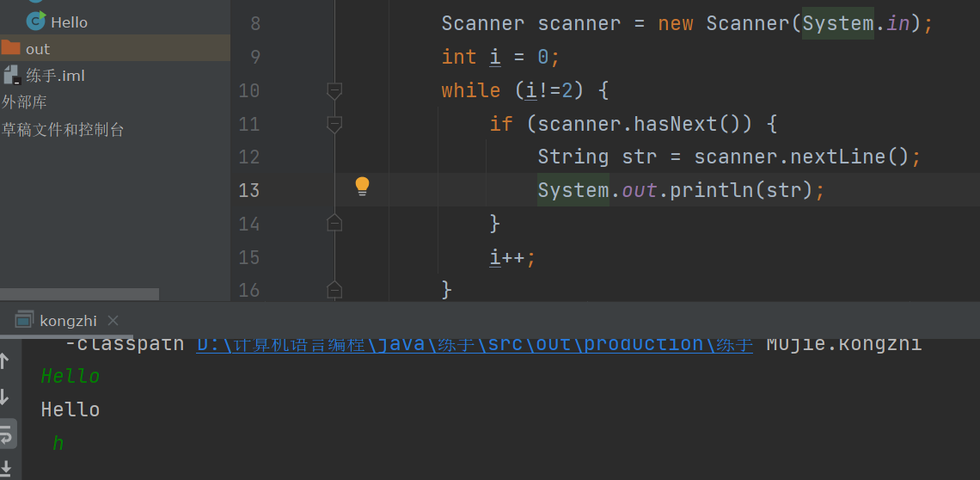Click the Hello runnable class icon

point(35,21)
